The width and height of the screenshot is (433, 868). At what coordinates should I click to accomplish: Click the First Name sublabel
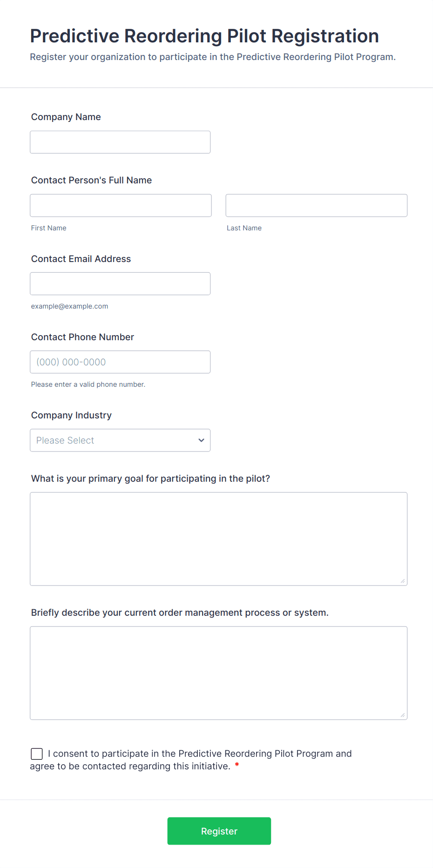48,228
